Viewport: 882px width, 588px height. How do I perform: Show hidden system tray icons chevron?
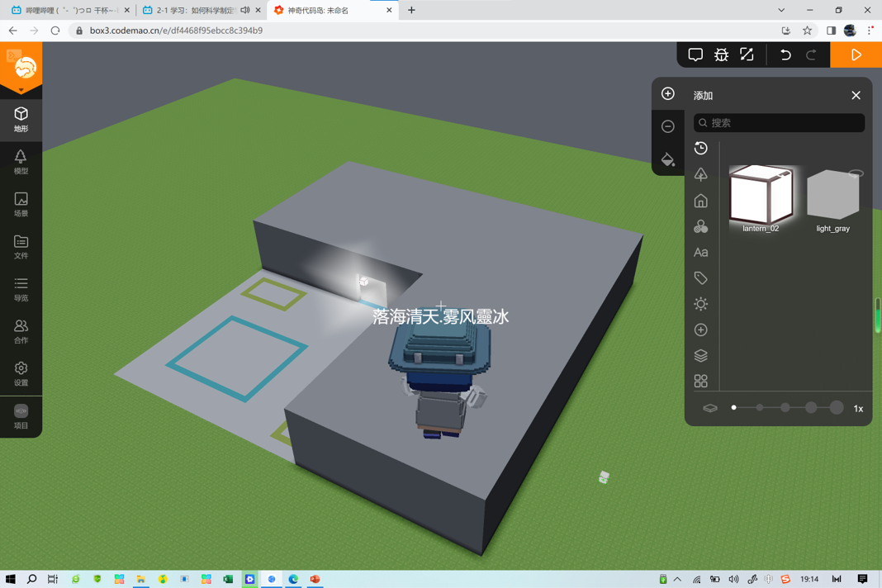point(677,579)
